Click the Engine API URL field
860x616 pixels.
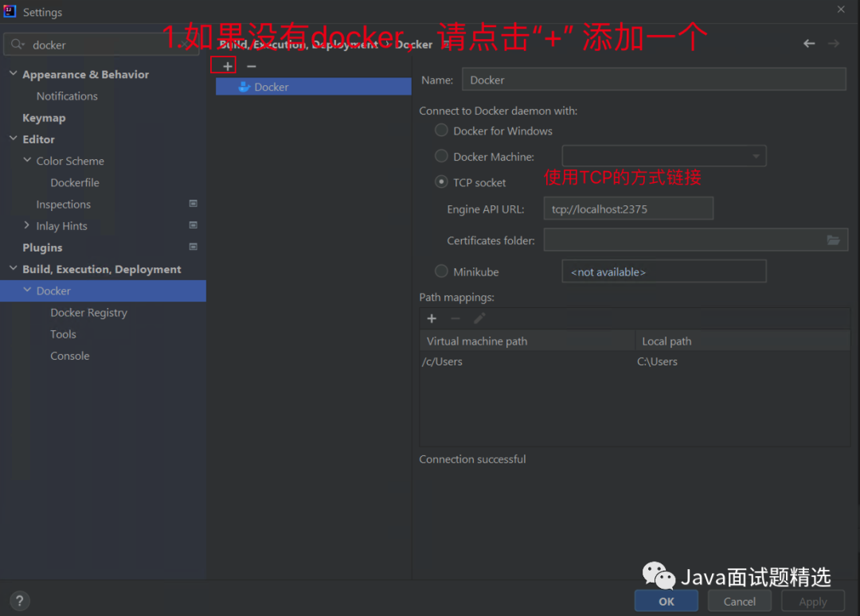click(x=628, y=209)
